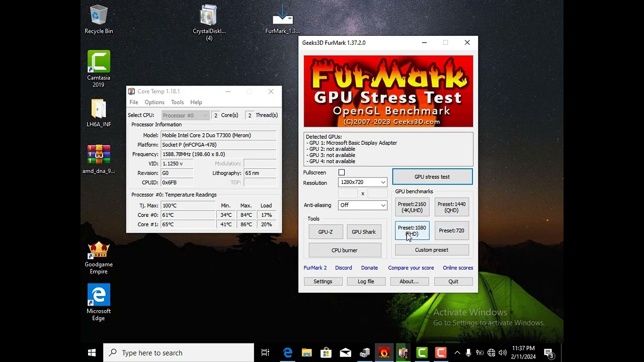The height and width of the screenshot is (362, 644).
Task: Open the Resolution dropdown in FurMark
Action: tap(362, 182)
